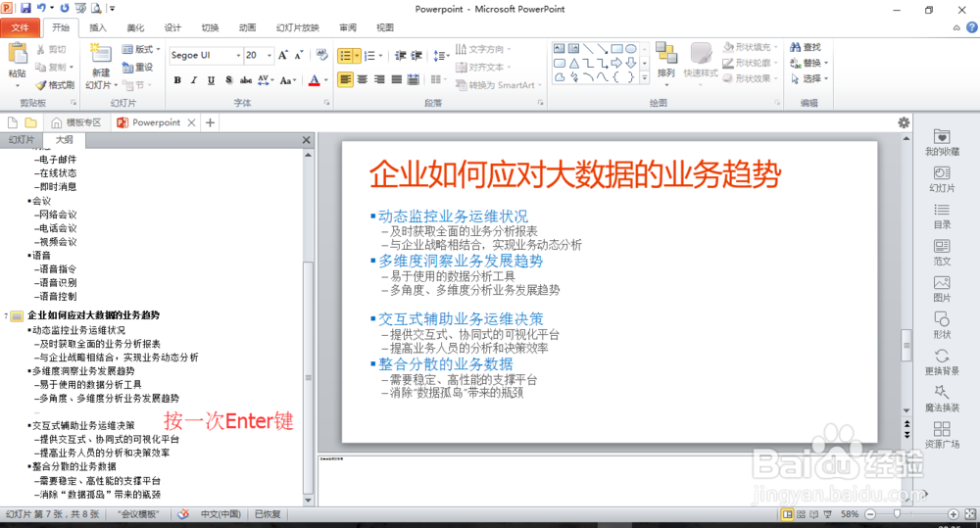The height and width of the screenshot is (528, 980).
Task: Expand font color dropdown arrow
Action: coord(326,80)
